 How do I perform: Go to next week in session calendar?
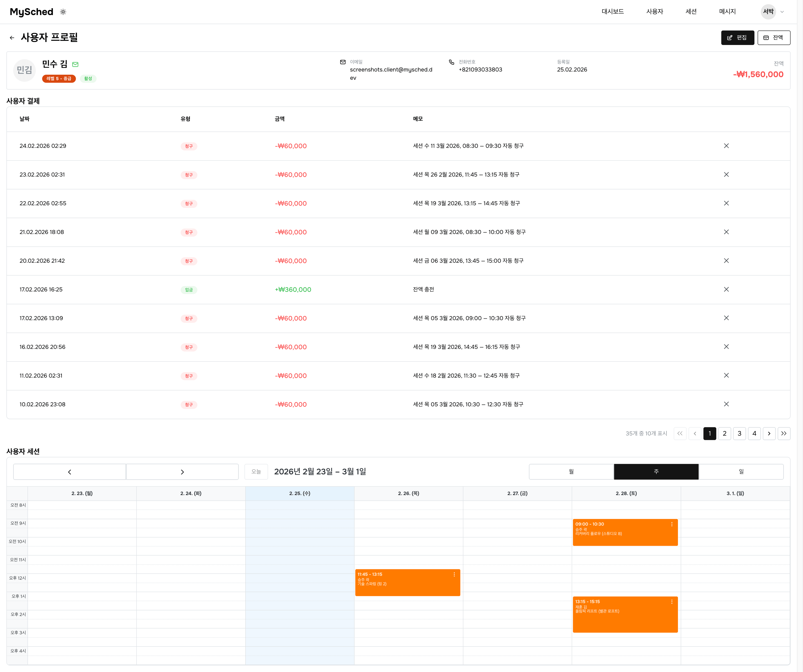[182, 472]
